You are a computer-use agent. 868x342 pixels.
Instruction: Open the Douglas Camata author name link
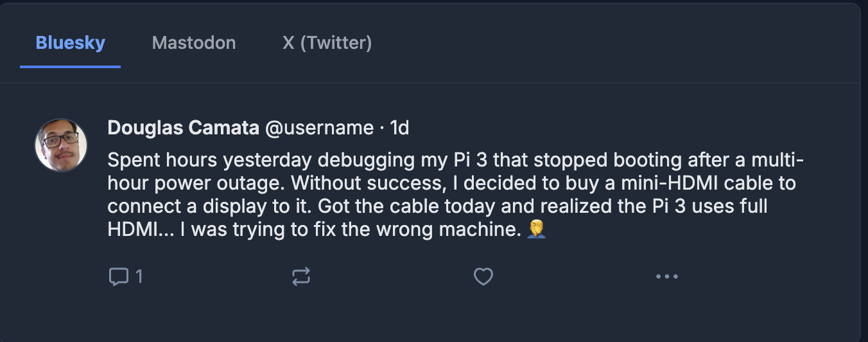pos(184,128)
